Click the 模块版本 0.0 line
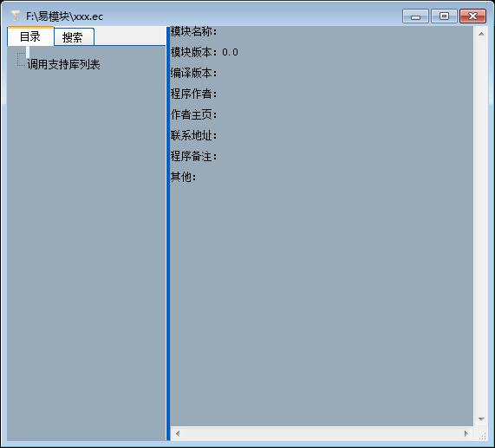495x448 pixels. point(205,52)
